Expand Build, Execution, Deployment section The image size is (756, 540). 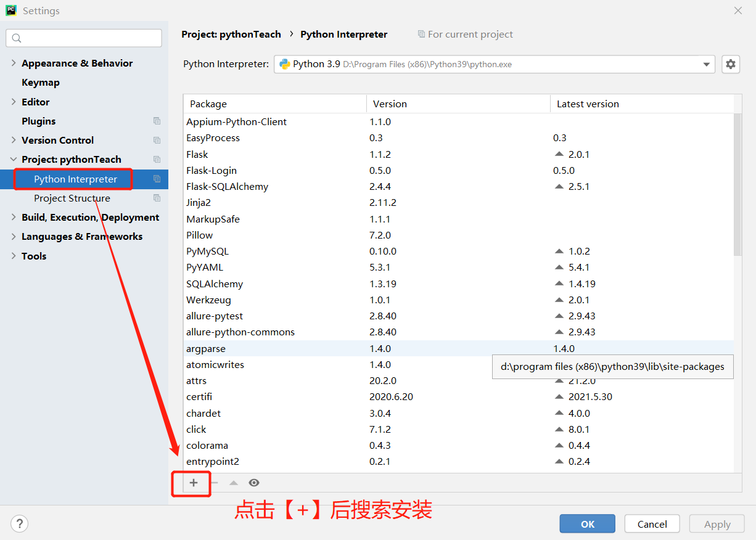(14, 217)
